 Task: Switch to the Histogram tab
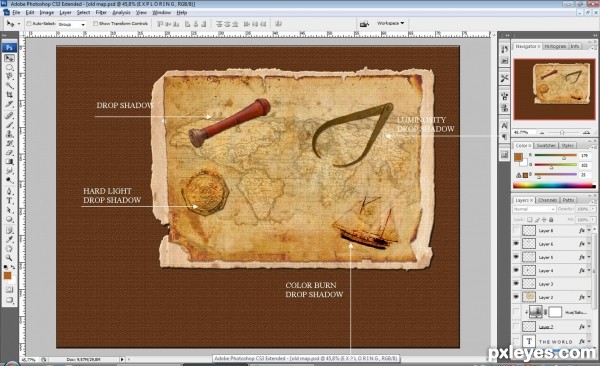click(555, 46)
